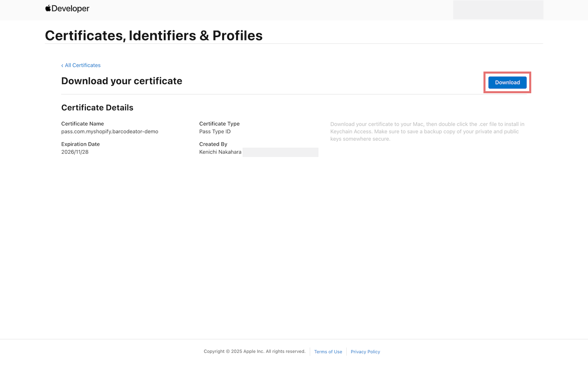Open the Privacy Policy page
This screenshot has width=588, height=368.
pos(365,352)
